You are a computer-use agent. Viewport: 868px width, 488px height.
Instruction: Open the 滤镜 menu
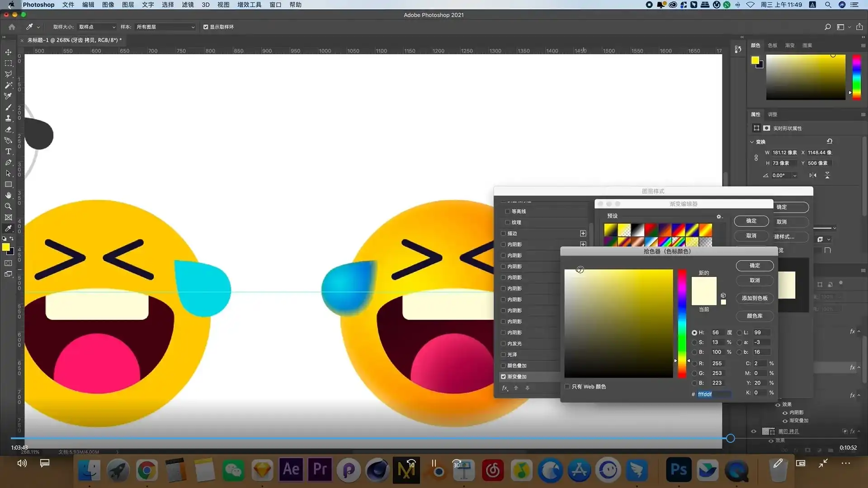click(x=188, y=5)
